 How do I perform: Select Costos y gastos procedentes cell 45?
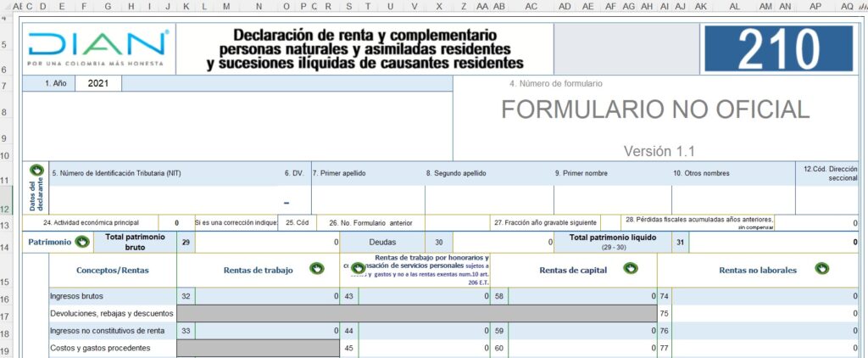coord(424,348)
